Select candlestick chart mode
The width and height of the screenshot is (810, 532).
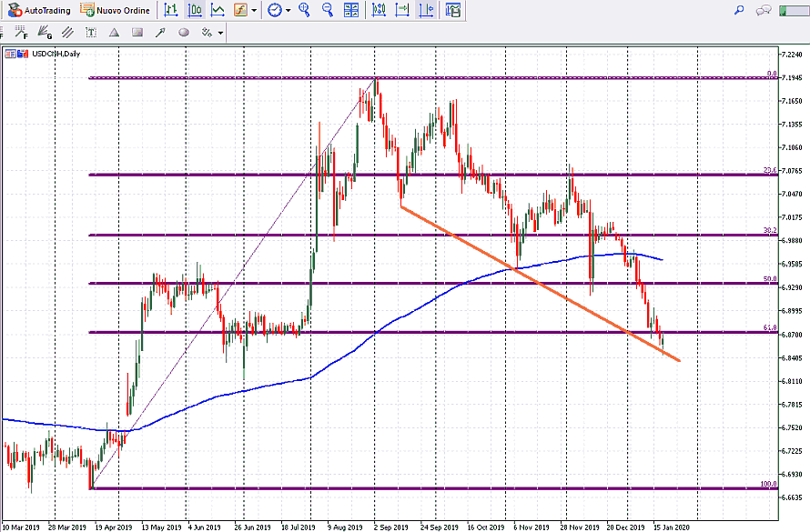tap(195, 10)
